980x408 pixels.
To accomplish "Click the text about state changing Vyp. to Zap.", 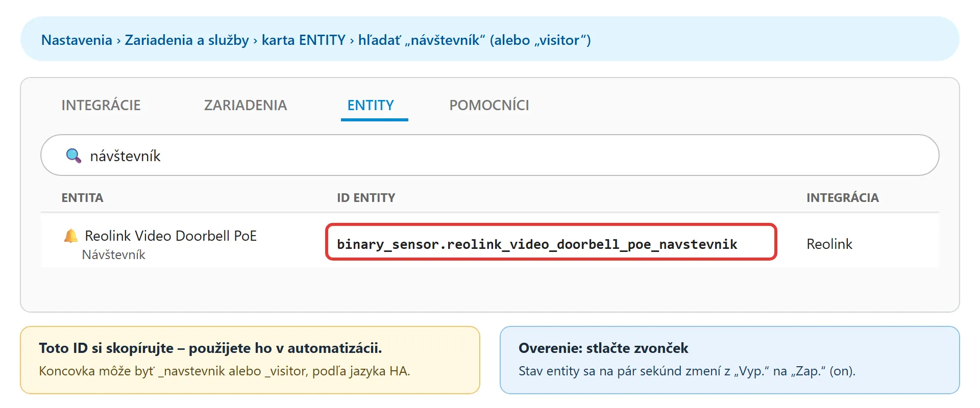I will point(687,371).
